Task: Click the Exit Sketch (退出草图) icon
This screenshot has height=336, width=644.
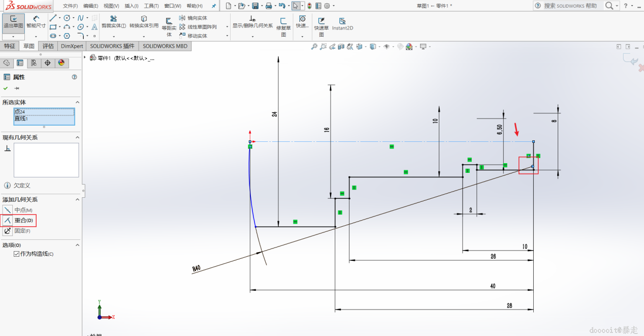Action: coord(13,21)
